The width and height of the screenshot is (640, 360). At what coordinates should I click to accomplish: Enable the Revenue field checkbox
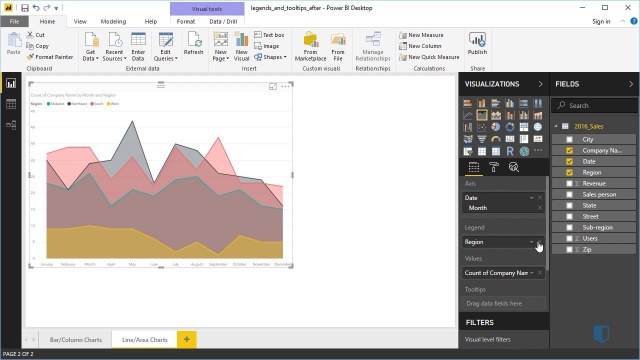569,184
